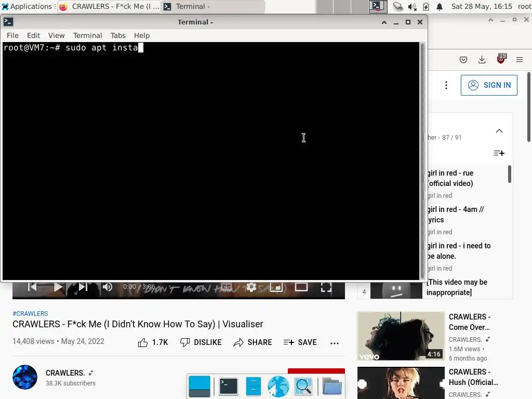Click the Firefox page's vertical scrollbar

click(529, 107)
